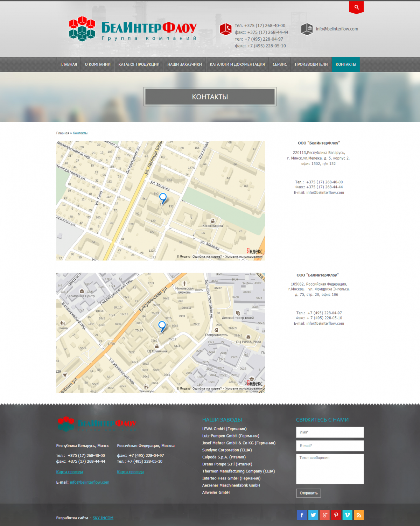Open the Наши заказчики menu item
The image size is (420, 526).
184,64
